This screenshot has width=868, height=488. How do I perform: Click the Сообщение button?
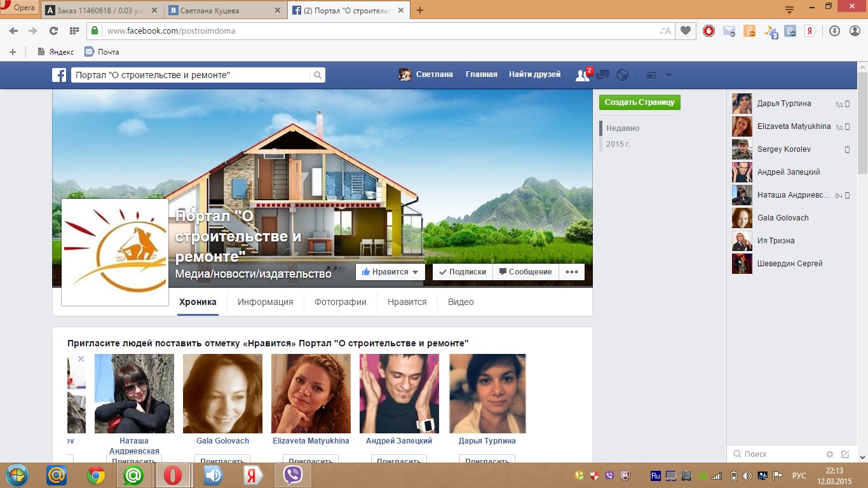[x=526, y=272]
